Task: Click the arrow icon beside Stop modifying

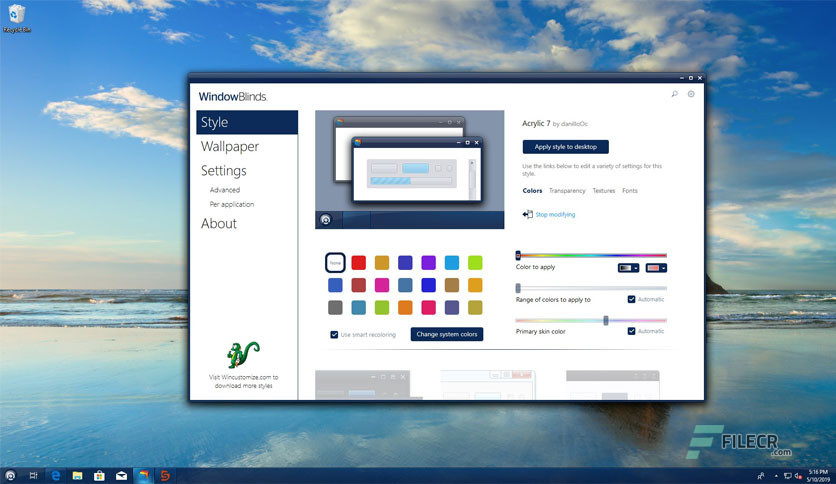Action: point(527,214)
